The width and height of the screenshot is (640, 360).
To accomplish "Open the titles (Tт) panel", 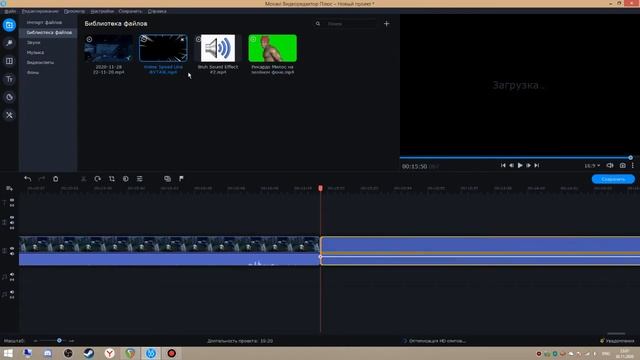I will click(9, 79).
